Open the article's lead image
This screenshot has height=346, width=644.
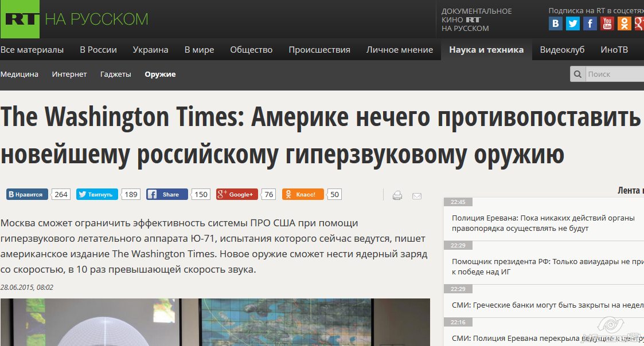pos(215,322)
